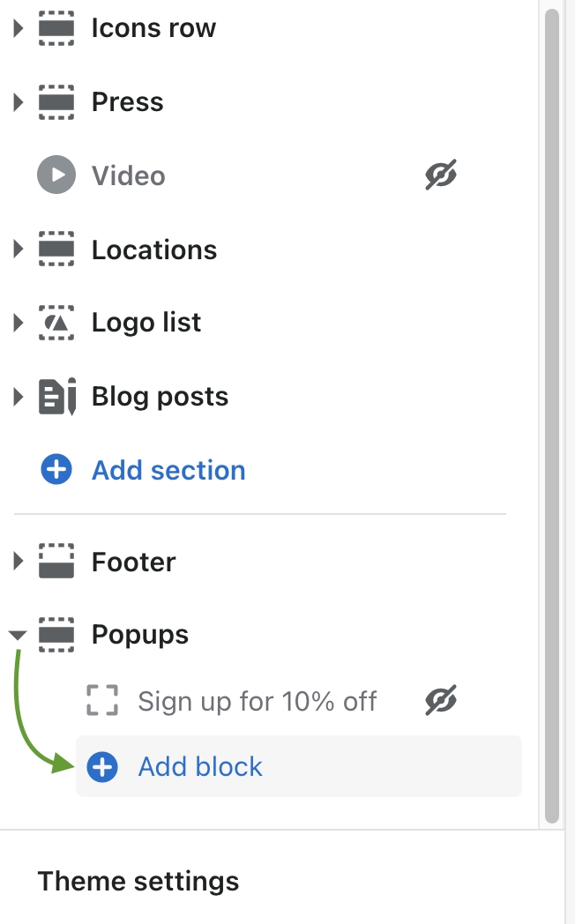Click the Popups section icon
This screenshot has width=575, height=924.
(x=56, y=635)
